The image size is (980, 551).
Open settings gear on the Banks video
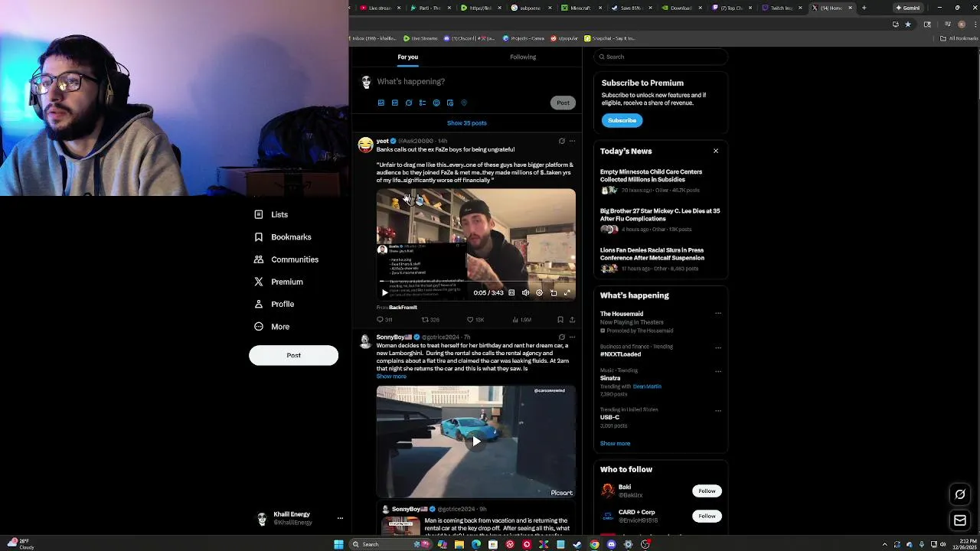(x=539, y=293)
